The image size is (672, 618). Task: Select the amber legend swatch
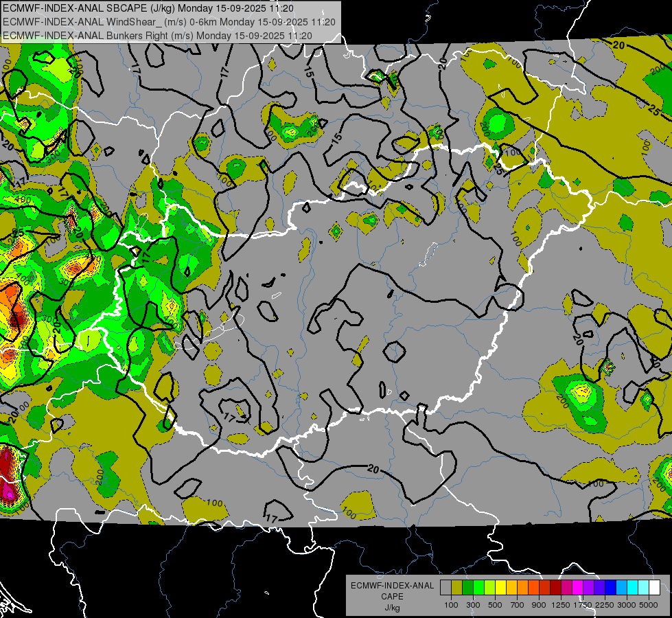(511, 587)
